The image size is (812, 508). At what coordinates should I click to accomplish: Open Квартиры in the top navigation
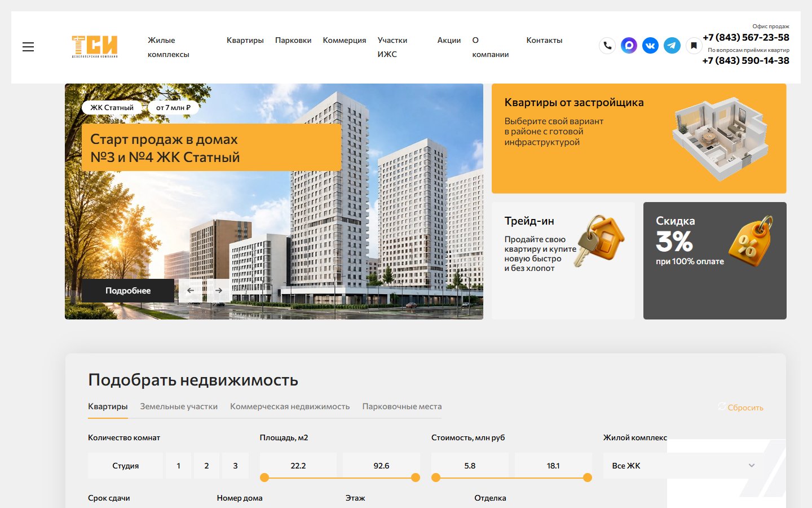click(245, 40)
